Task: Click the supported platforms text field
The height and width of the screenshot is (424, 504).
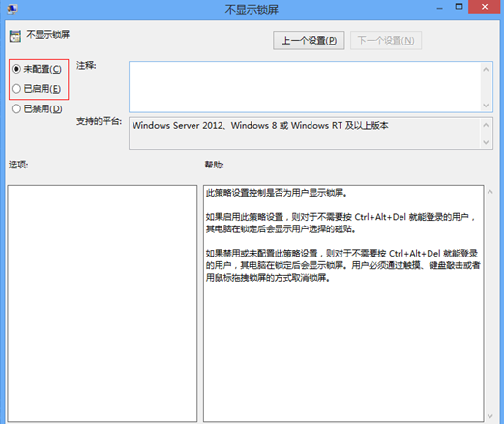Action: tap(305, 134)
